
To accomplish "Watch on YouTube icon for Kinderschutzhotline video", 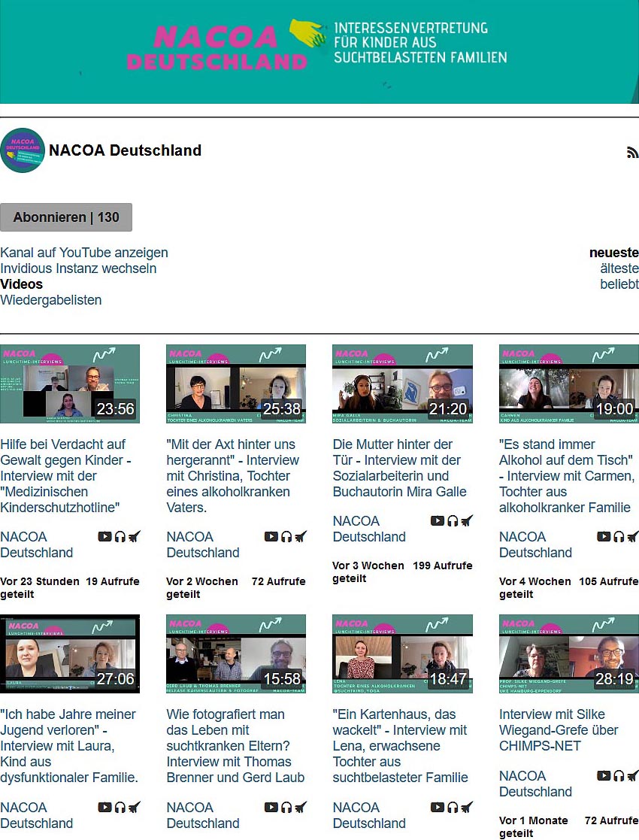I will pos(105,536).
